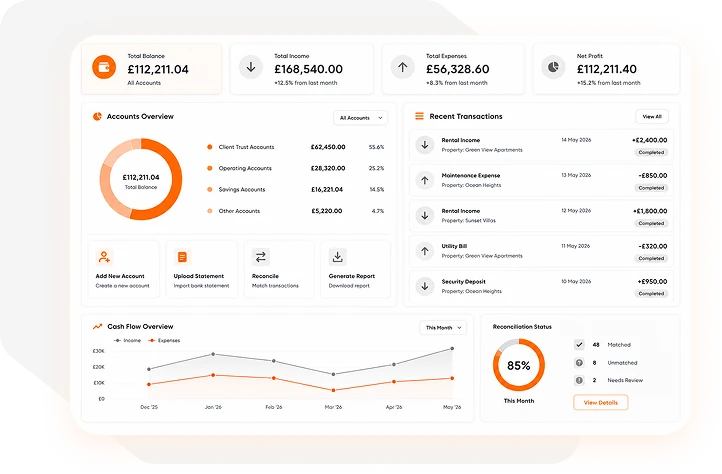Click the arrow icon of Rental Income 12 May
722x474 pixels.
(x=425, y=216)
